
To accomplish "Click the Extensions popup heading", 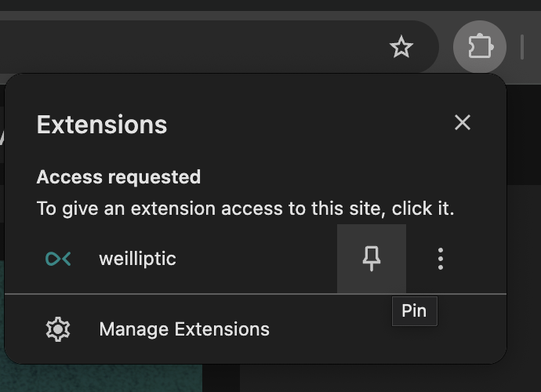I will point(102,125).
